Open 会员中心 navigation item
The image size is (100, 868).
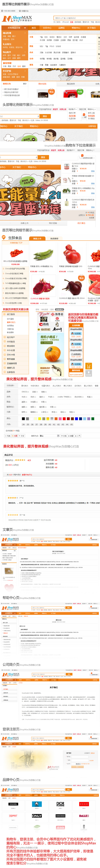47,28
